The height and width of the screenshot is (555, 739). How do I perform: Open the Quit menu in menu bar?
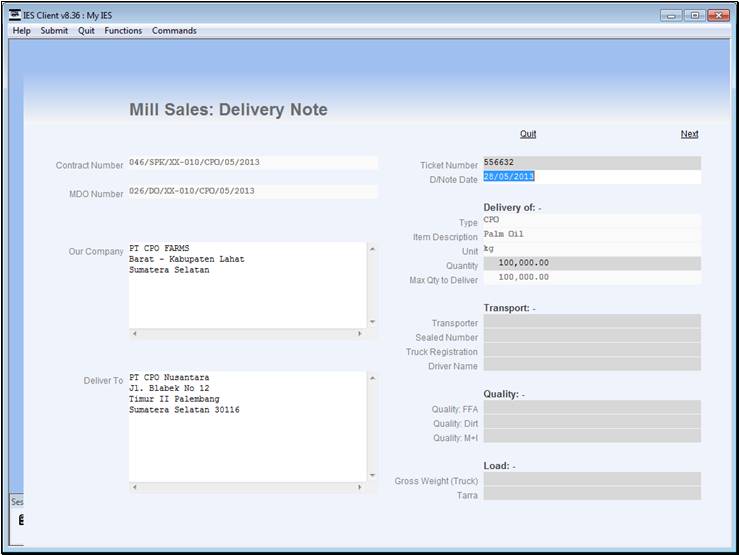tap(86, 31)
